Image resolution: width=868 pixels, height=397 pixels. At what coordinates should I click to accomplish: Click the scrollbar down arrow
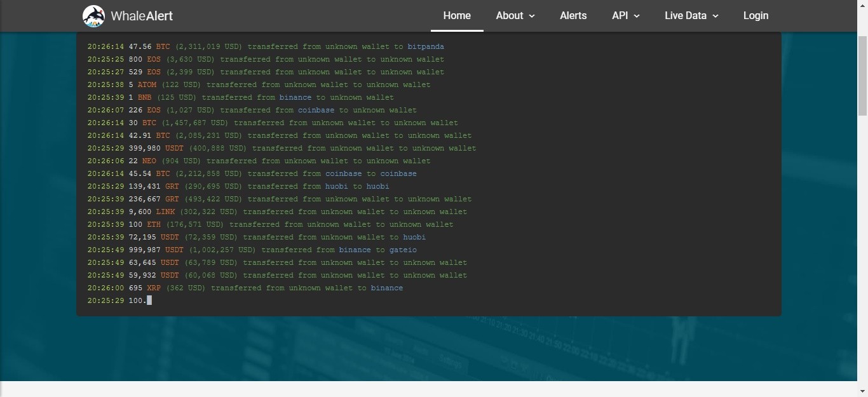click(x=862, y=391)
